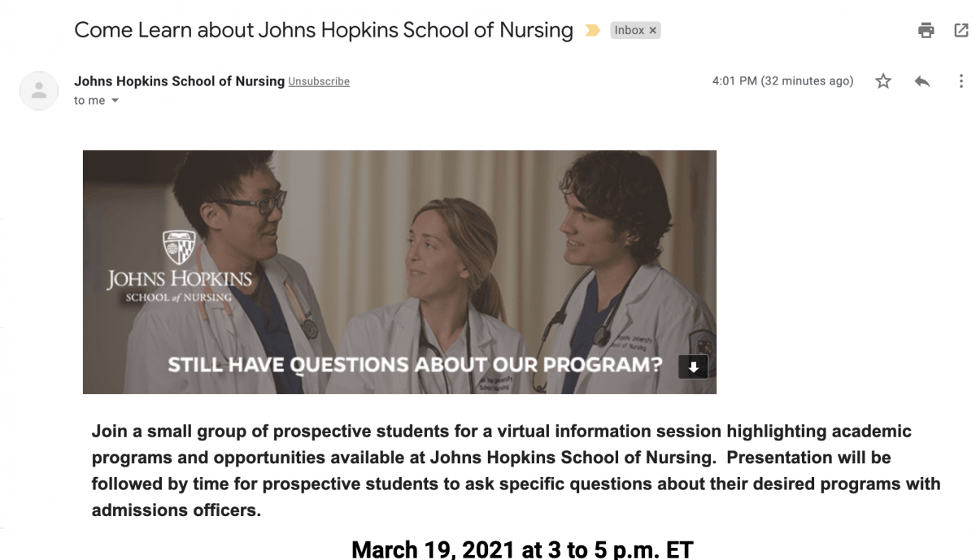Click the Inbox label tag
Screen dimensions: 976x560
pyautogui.click(x=630, y=31)
